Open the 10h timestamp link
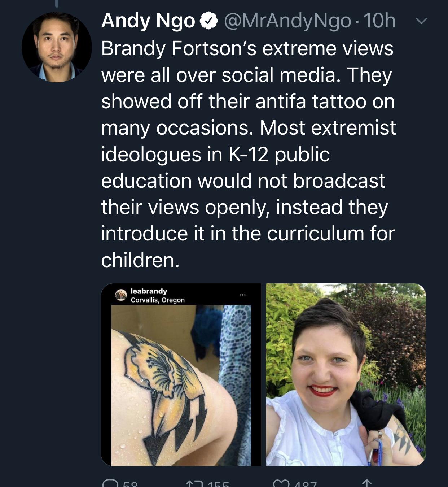Viewport: 448px width, 487px height. (x=379, y=21)
